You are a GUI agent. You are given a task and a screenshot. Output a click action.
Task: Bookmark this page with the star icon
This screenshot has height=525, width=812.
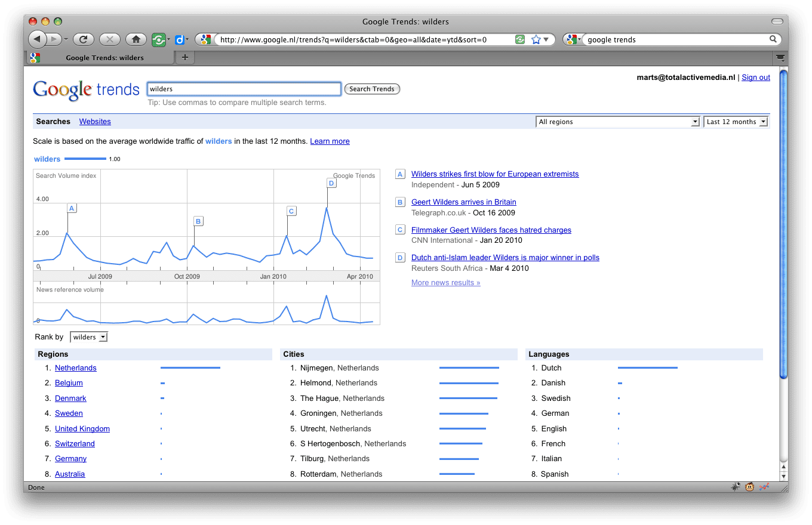pos(536,39)
